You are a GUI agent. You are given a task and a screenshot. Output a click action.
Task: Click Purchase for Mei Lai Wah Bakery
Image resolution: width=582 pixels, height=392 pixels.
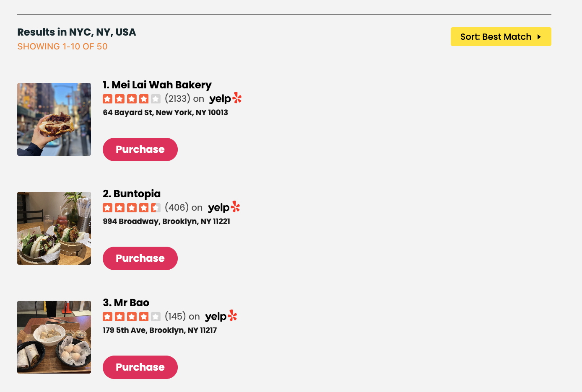140,150
